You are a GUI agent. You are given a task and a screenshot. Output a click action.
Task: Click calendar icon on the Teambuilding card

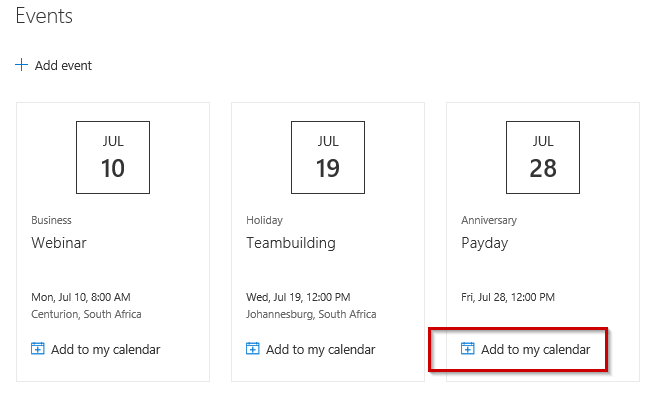[x=253, y=349]
